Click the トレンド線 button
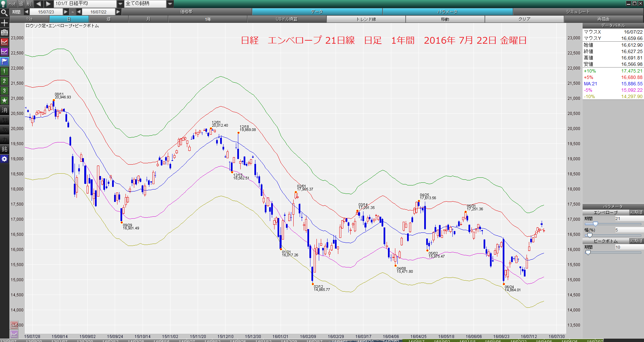This screenshot has width=644, height=342. pos(366,19)
